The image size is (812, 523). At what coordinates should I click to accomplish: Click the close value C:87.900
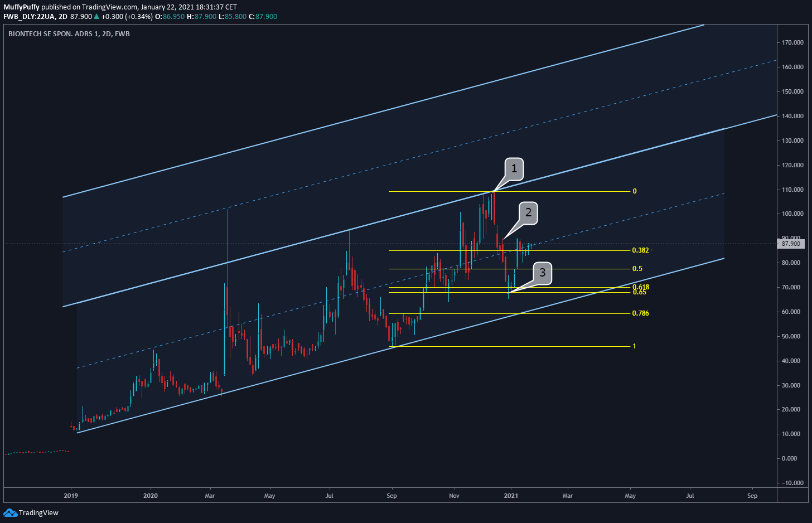pyautogui.click(x=263, y=17)
